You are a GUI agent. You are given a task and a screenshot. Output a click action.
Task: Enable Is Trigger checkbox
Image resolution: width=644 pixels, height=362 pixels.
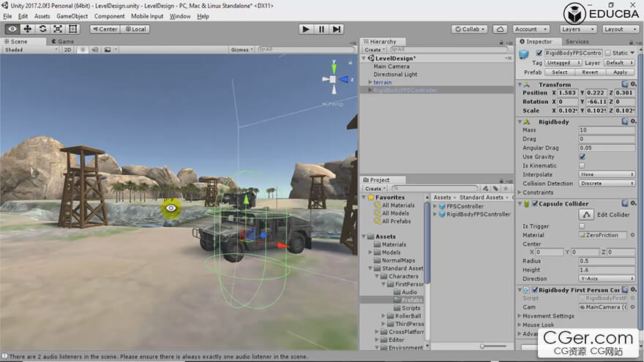[582, 226]
